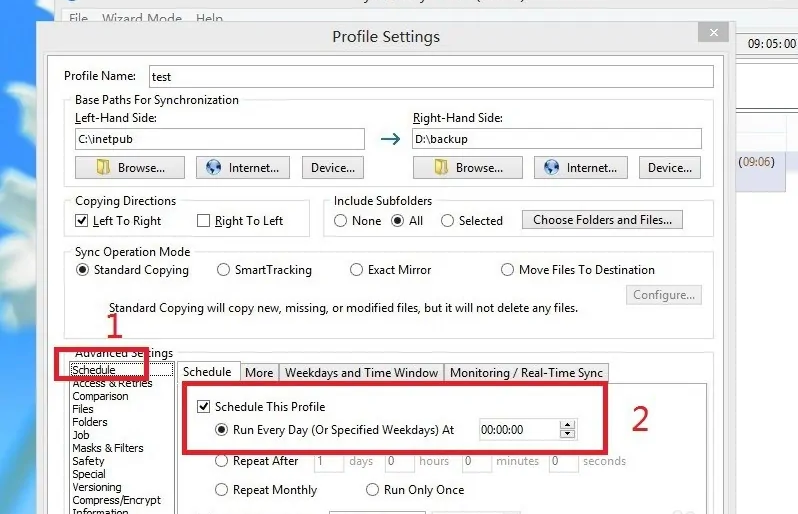Click the right-hand side Browse folder button
The height and width of the screenshot is (514, 798).
tap(468, 167)
